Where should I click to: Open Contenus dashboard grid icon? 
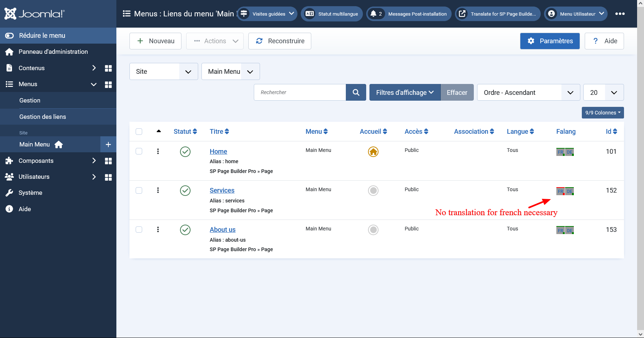pos(108,68)
